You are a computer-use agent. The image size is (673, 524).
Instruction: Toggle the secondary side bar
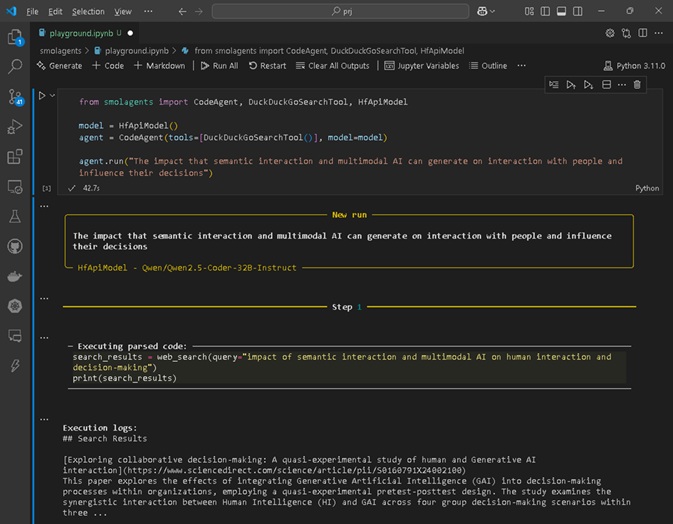pyautogui.click(x=578, y=12)
